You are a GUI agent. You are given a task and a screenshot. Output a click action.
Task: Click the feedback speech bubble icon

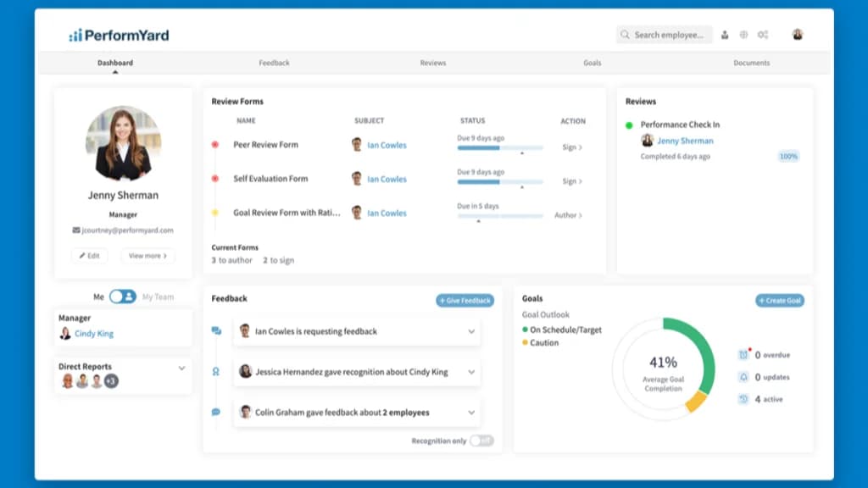click(x=216, y=413)
